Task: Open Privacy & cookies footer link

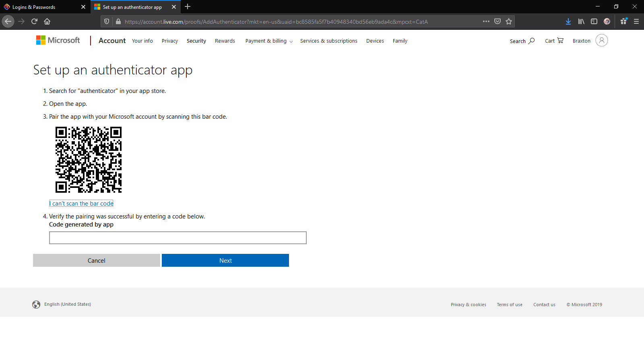Action: [469, 305]
